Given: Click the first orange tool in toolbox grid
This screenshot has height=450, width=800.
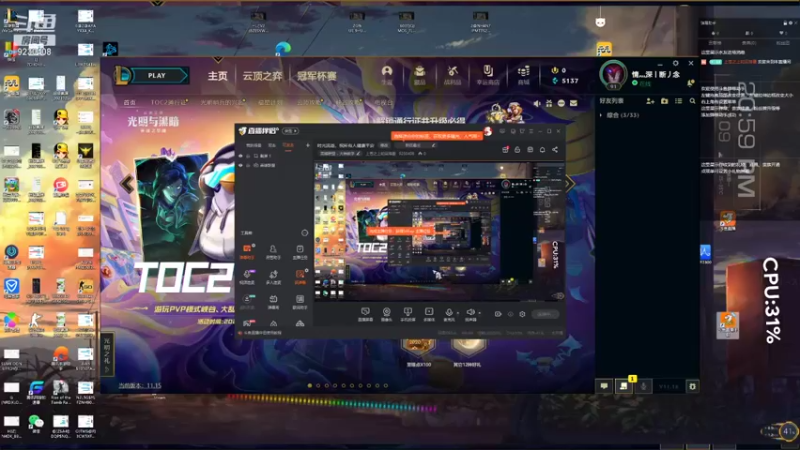Looking at the screenshot, I should pos(247,251).
